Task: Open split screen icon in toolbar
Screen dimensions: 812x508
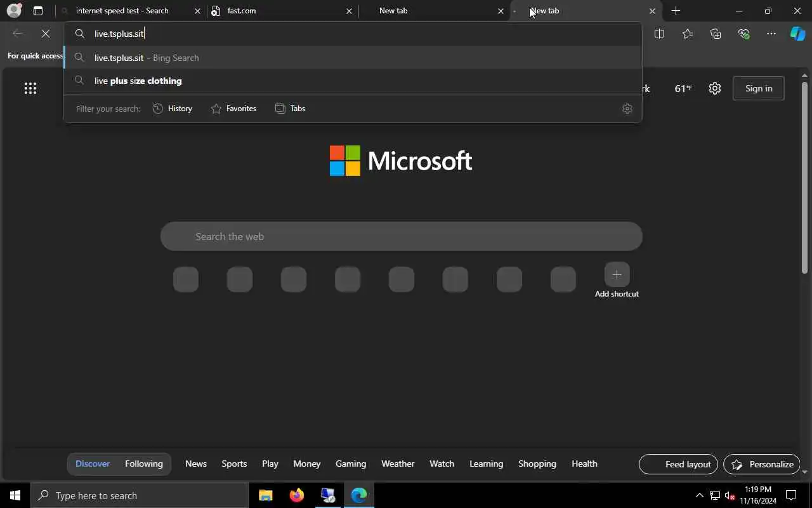Action: (659, 34)
